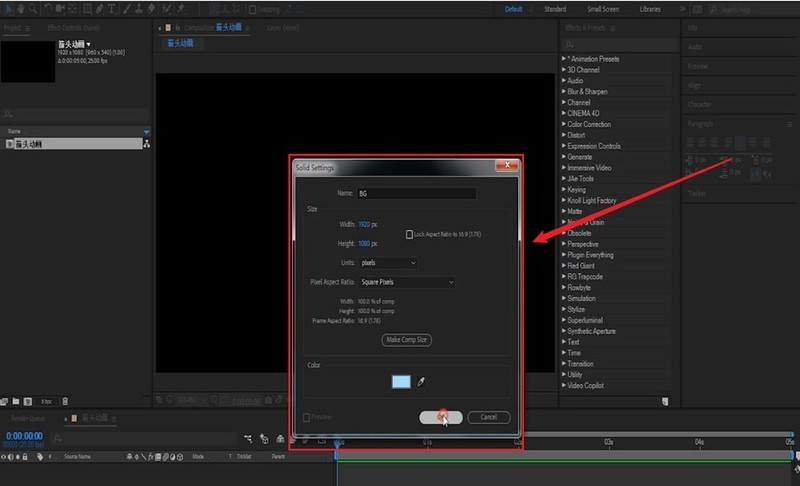
Task: Enable Lock Aspect Ratio to 16:9 checkbox
Action: tap(410, 235)
